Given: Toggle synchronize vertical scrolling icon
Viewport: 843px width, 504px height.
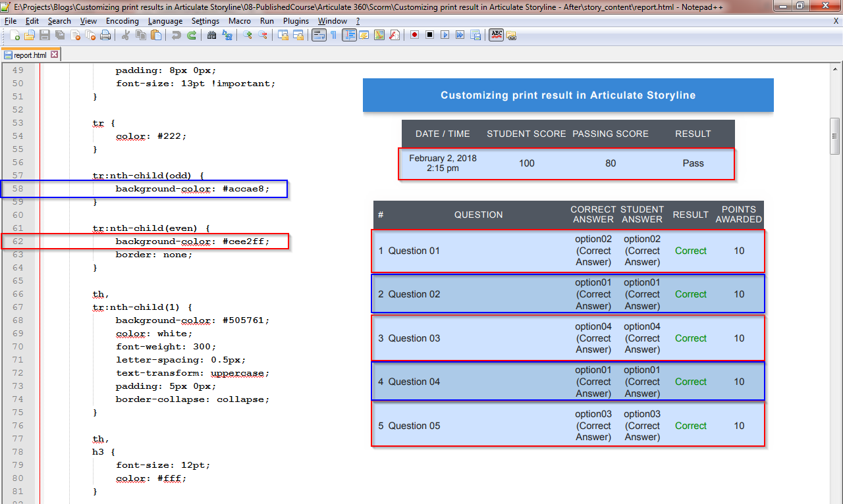Looking at the screenshot, I should coord(283,35).
